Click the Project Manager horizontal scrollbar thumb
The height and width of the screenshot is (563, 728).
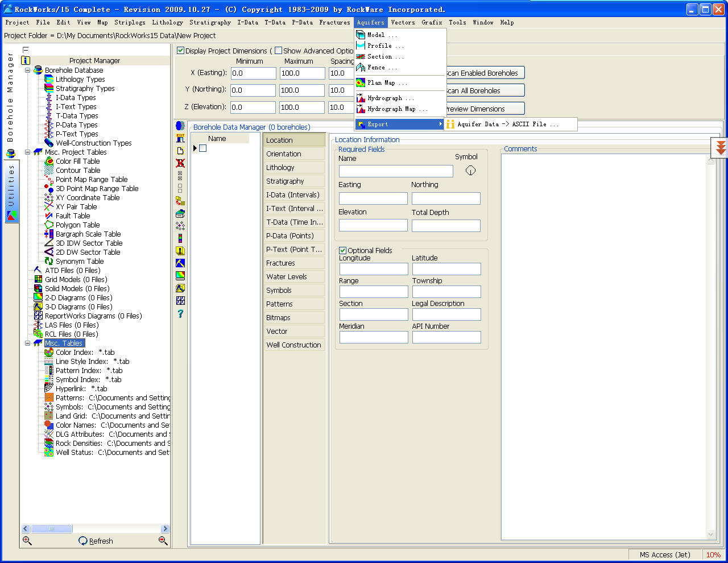pos(52,528)
